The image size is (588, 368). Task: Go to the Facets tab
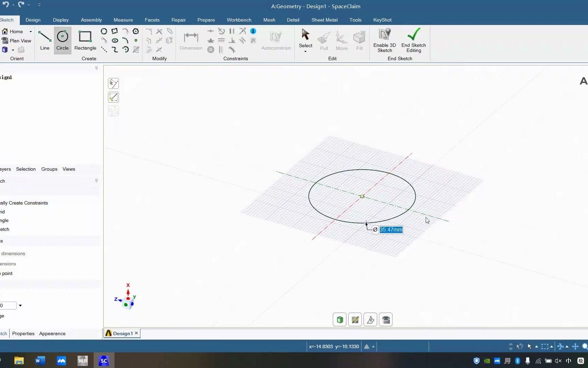pos(152,20)
